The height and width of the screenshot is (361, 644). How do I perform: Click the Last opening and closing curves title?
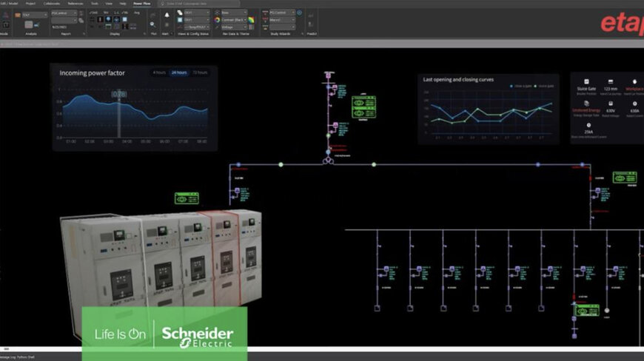(458, 80)
